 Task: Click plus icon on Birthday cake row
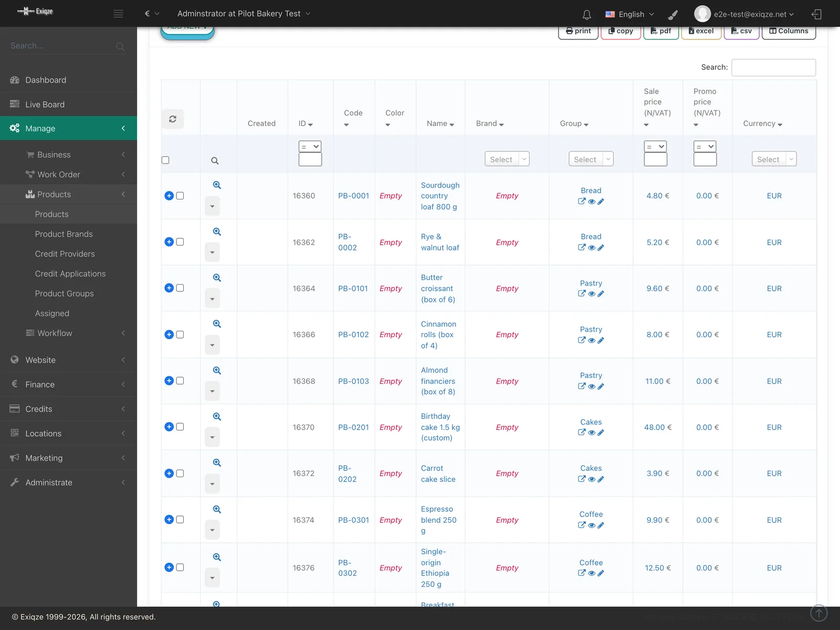169,427
